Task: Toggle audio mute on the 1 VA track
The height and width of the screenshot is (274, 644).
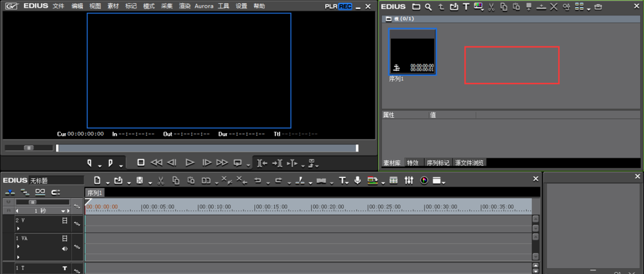Action: coord(64,248)
